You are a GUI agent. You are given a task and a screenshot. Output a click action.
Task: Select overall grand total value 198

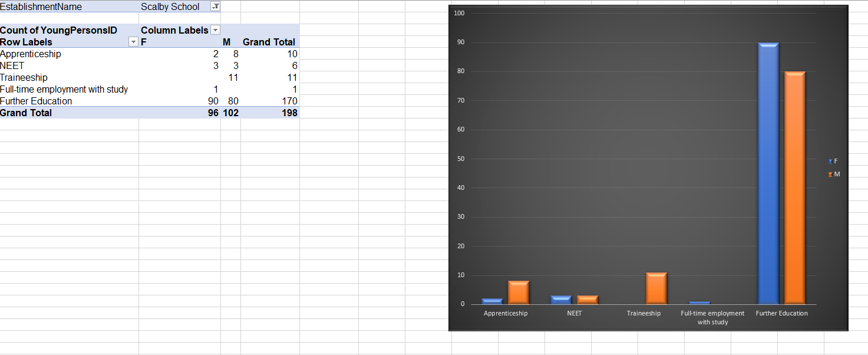[x=270, y=113]
